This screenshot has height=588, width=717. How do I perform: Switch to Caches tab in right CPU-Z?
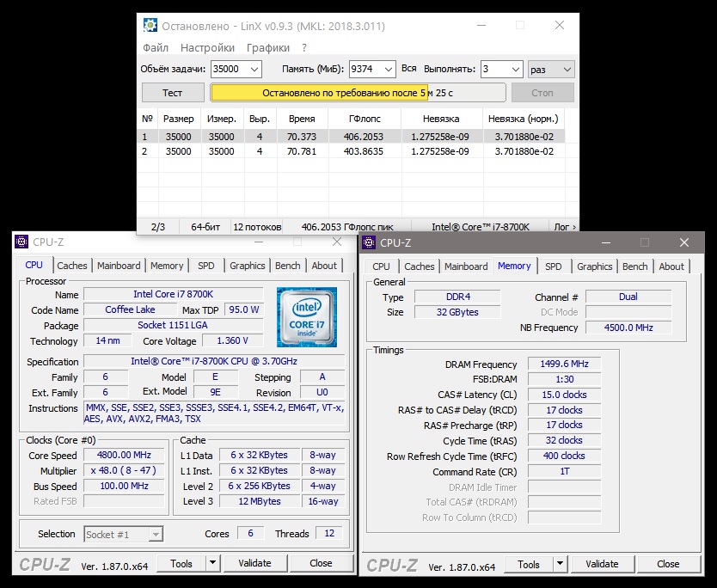(x=419, y=266)
